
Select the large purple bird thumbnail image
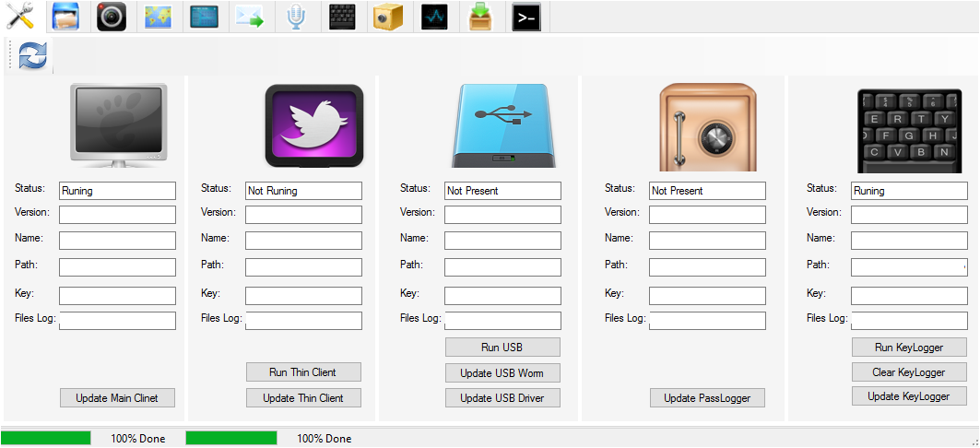(x=314, y=125)
